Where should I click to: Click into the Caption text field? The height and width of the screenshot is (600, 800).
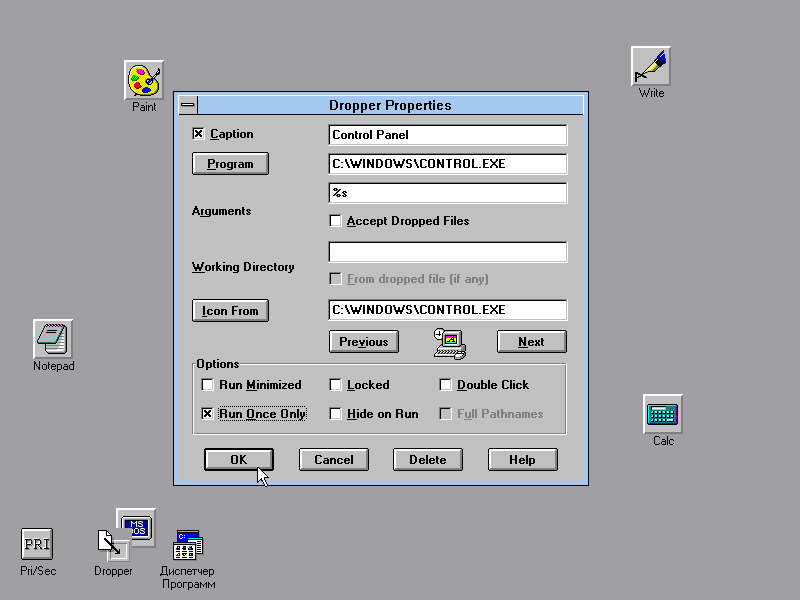coord(447,135)
